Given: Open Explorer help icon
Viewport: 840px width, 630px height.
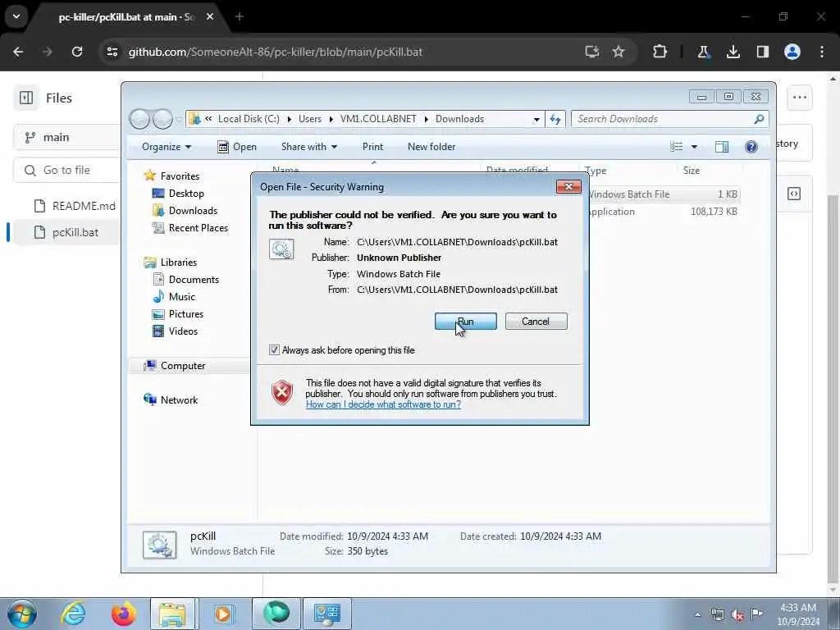Looking at the screenshot, I should tap(751, 147).
